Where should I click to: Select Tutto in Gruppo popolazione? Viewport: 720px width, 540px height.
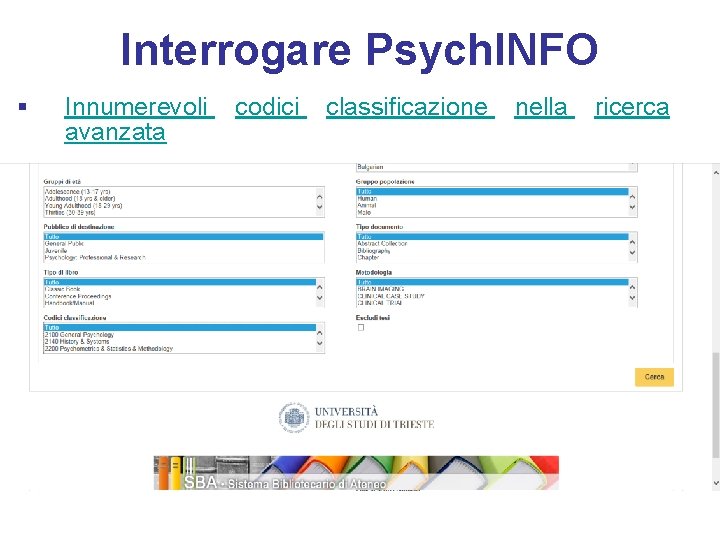[492, 191]
